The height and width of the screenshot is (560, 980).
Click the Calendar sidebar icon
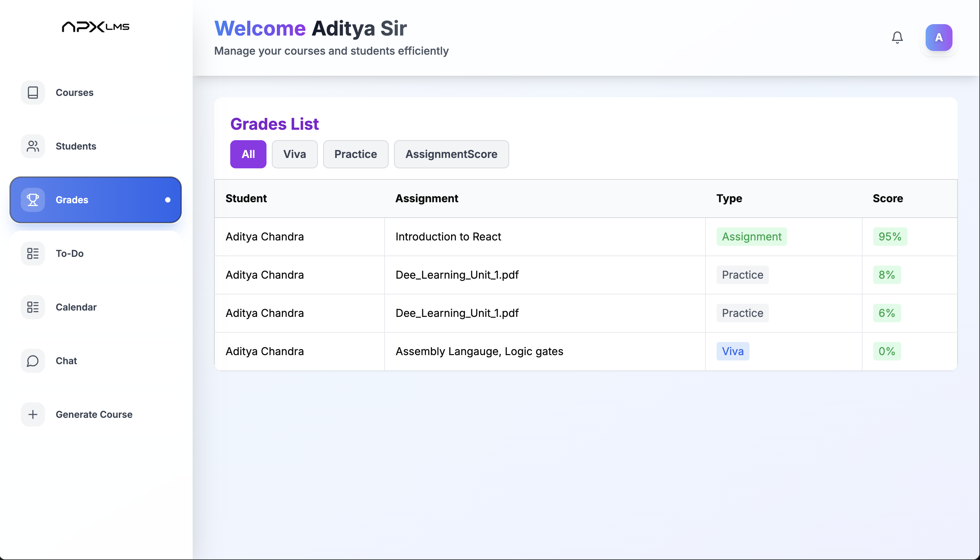click(33, 307)
